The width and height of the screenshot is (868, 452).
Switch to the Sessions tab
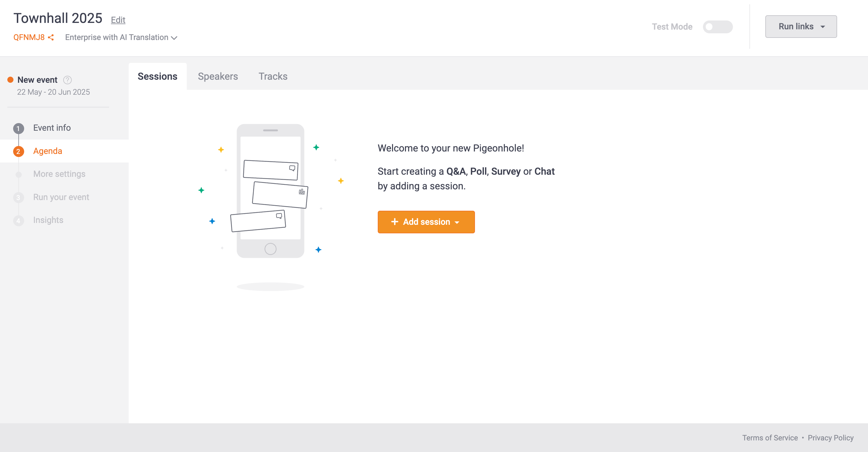157,76
